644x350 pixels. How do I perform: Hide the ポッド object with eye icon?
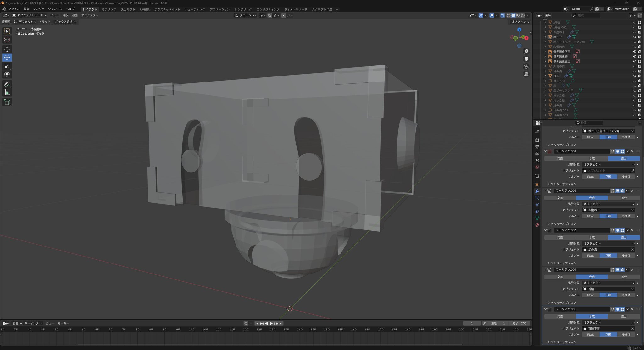634,37
